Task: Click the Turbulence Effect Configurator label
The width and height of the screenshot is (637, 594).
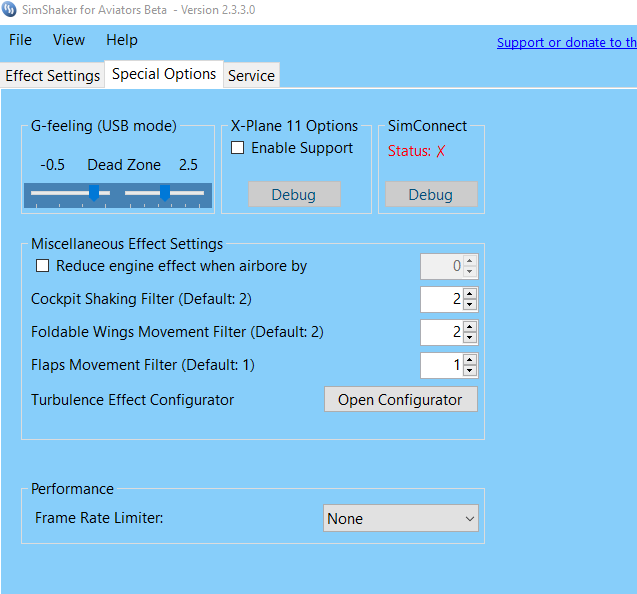Action: (132, 400)
